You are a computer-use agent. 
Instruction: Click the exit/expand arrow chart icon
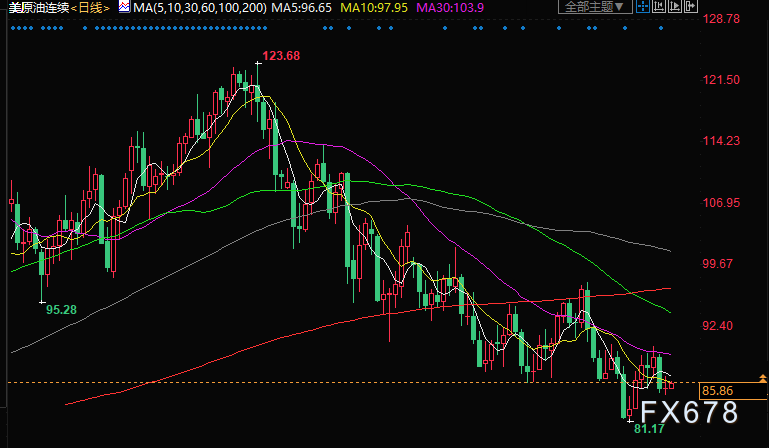point(691,6)
